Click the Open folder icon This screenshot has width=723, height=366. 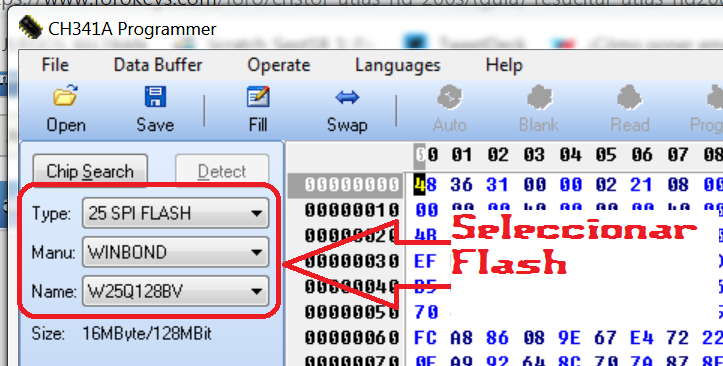(x=65, y=95)
